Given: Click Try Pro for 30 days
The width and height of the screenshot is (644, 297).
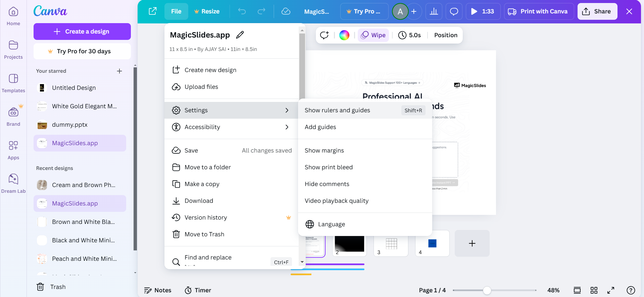Looking at the screenshot, I should point(82,51).
